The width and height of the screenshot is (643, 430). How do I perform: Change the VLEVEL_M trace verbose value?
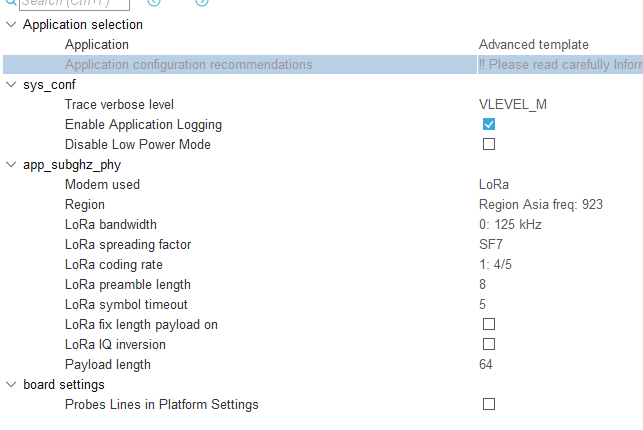513,105
